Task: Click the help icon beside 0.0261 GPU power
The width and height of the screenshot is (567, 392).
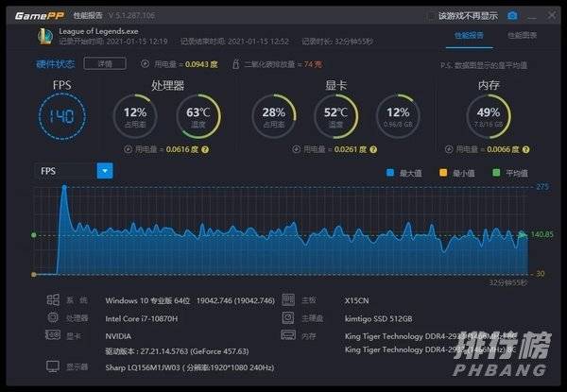Action: tap(373, 149)
